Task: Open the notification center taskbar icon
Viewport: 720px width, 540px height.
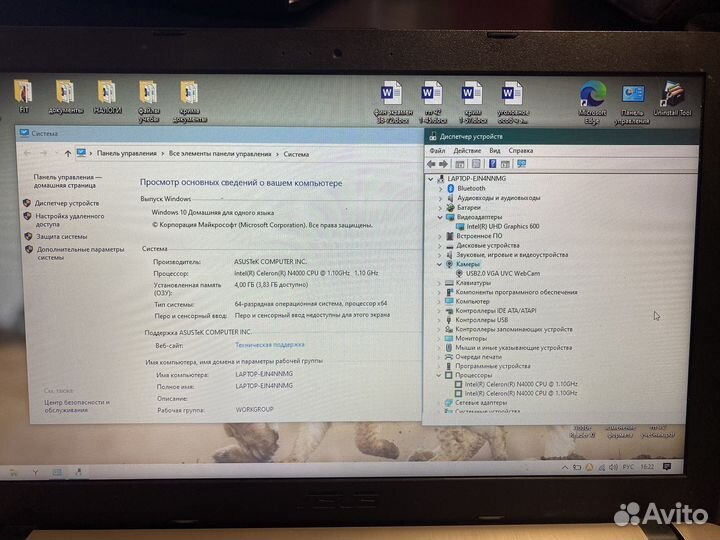Action: 667,467
